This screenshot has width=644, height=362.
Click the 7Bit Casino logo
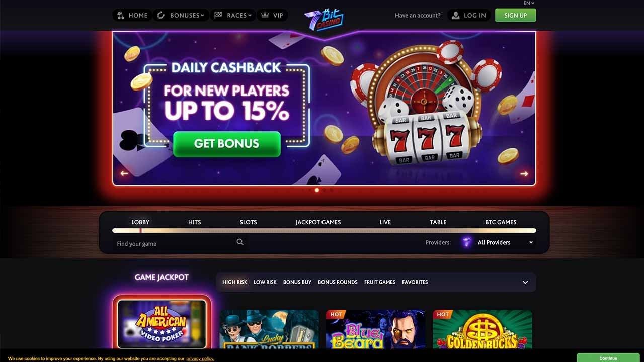tap(325, 20)
